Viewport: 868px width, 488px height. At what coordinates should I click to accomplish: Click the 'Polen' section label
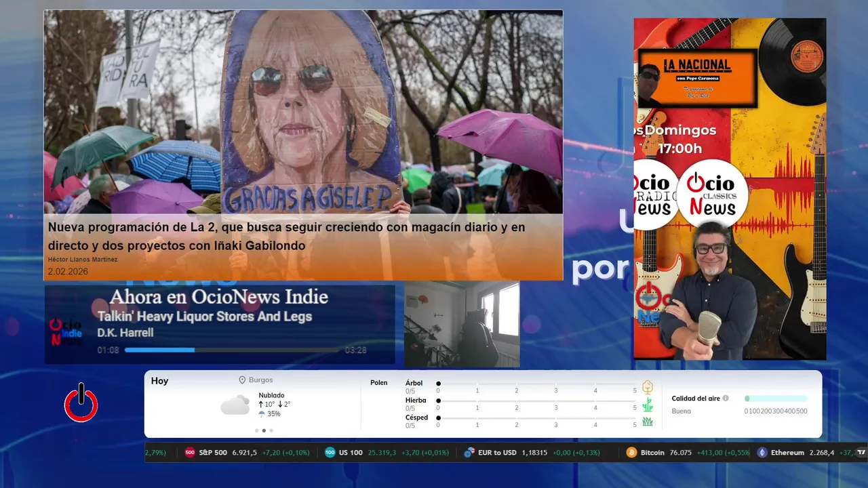(x=379, y=383)
